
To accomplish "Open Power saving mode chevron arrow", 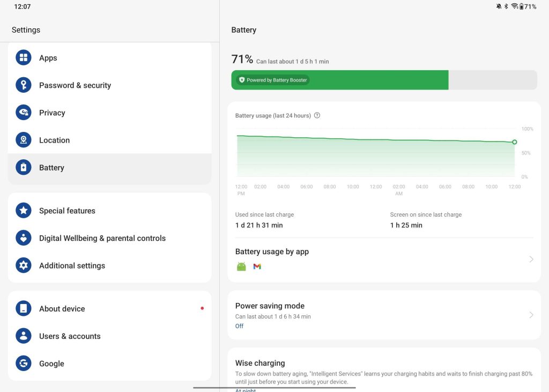I will (x=531, y=315).
